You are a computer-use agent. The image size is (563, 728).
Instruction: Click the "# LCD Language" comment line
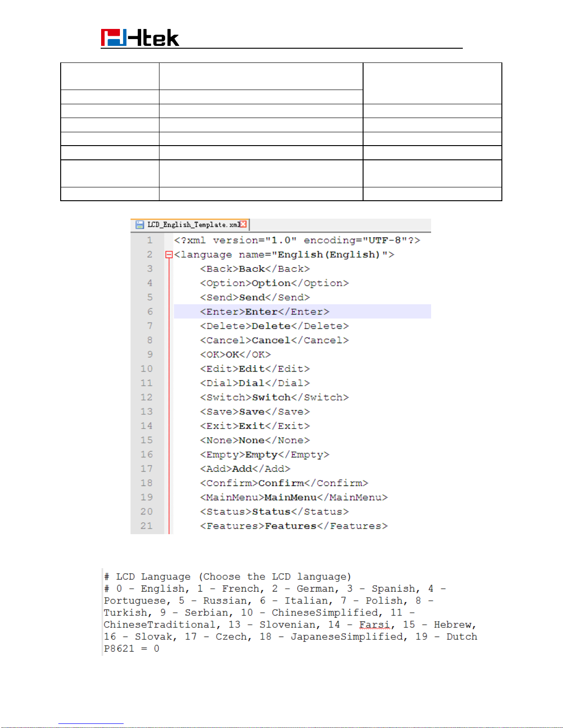click(227, 576)
